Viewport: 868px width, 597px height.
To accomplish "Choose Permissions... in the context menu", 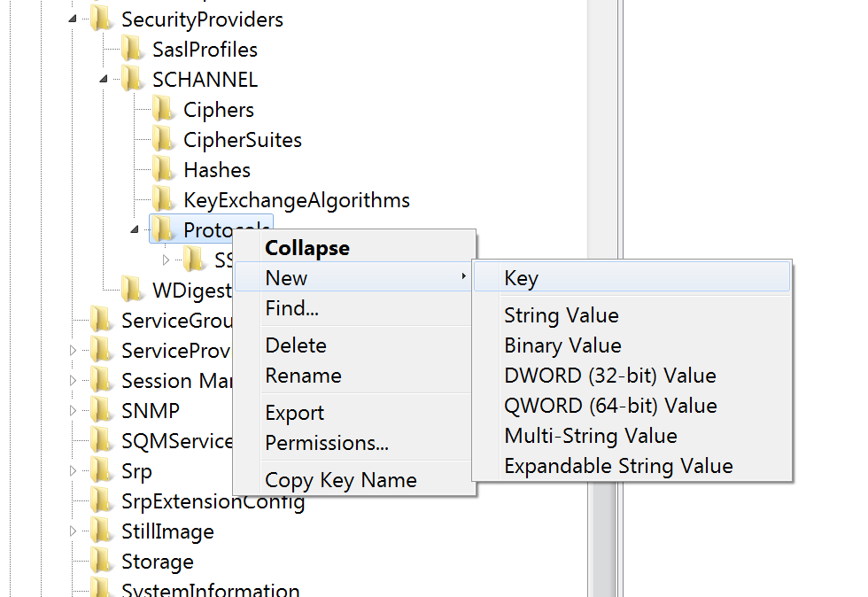I will point(326,443).
